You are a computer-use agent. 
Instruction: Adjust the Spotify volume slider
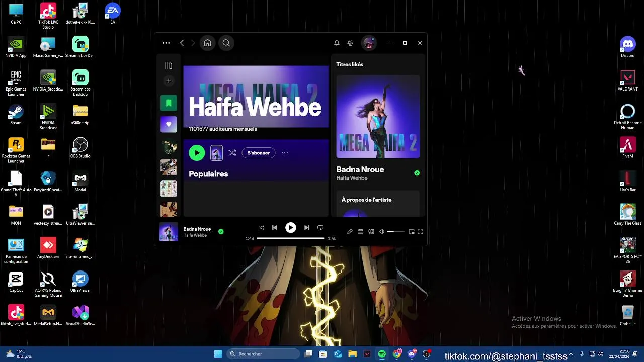coord(396,232)
